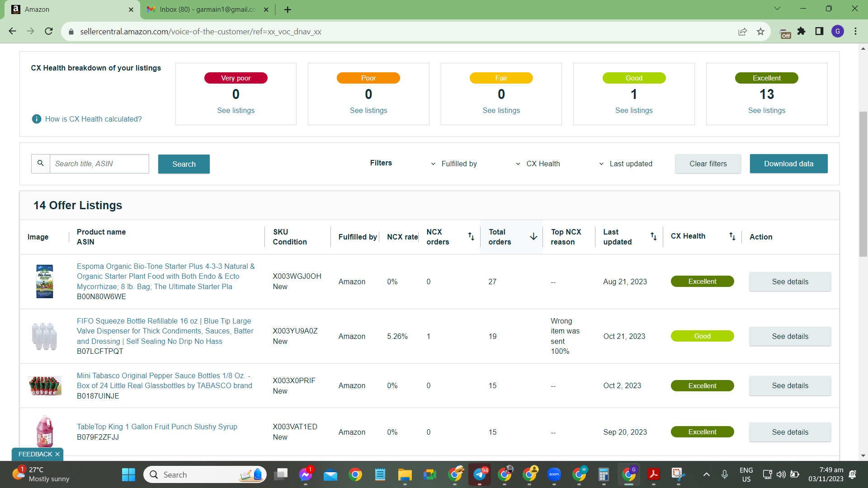Click the page vertical scrollbar thumb
Image resolution: width=868 pixels, height=488 pixels.
[x=863, y=183]
